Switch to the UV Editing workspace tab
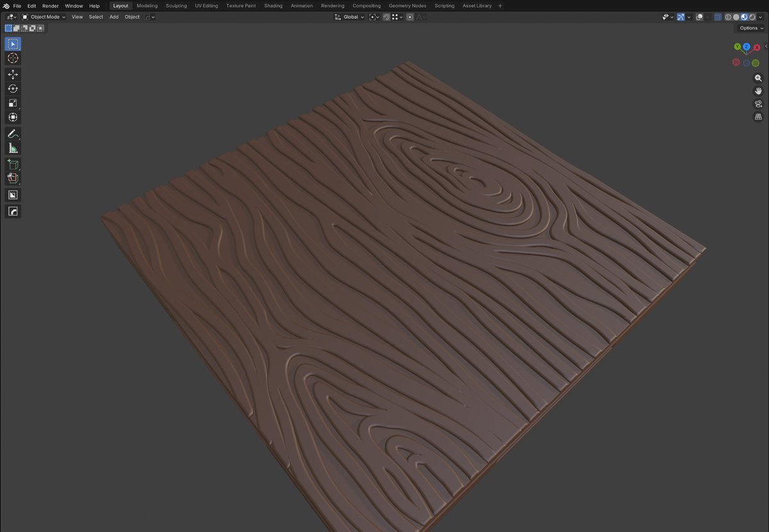769x532 pixels. click(x=206, y=6)
